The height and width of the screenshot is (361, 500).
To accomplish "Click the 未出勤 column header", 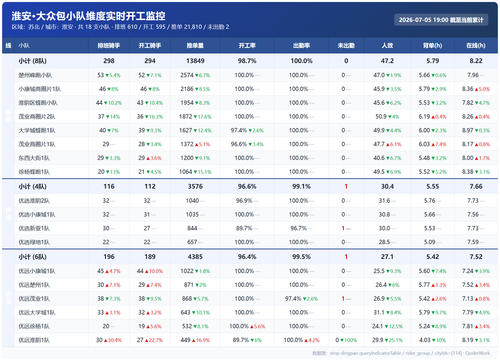I will pos(346,46).
